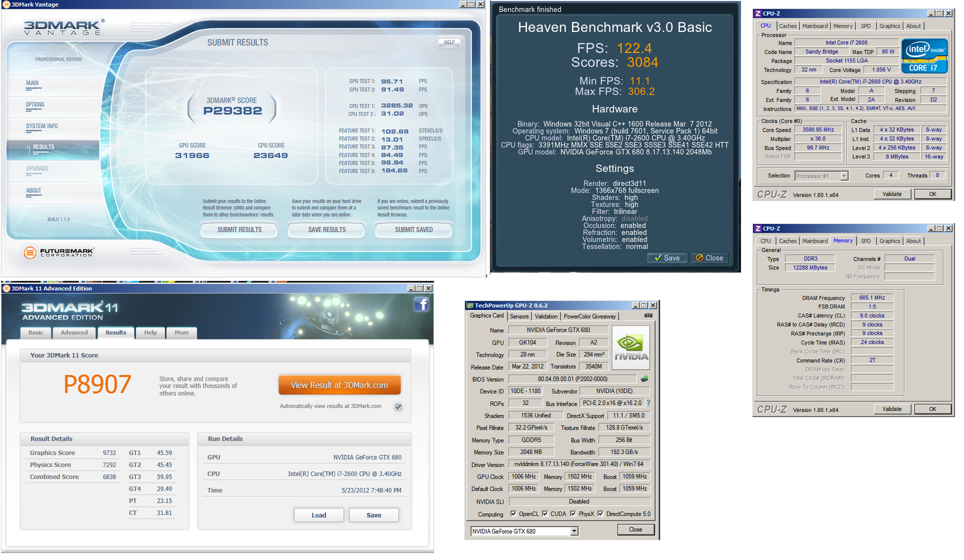
Task: Click the Futuremark Corporation logo
Action: [59, 252]
